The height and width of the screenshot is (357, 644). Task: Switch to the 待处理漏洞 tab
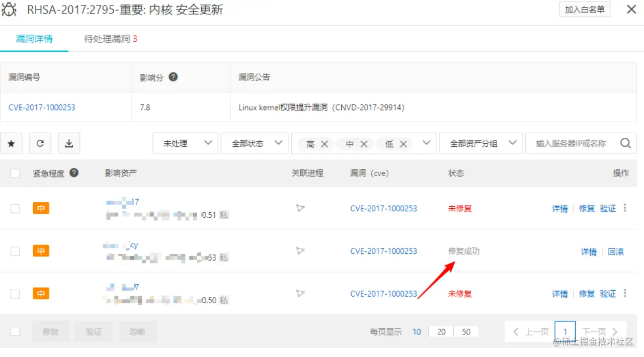[111, 39]
